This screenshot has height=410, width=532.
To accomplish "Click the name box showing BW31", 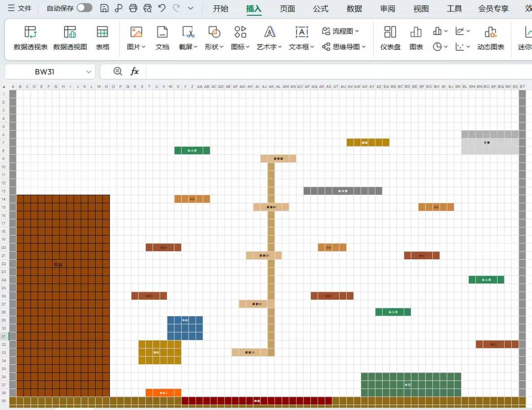I will pyautogui.click(x=44, y=71).
